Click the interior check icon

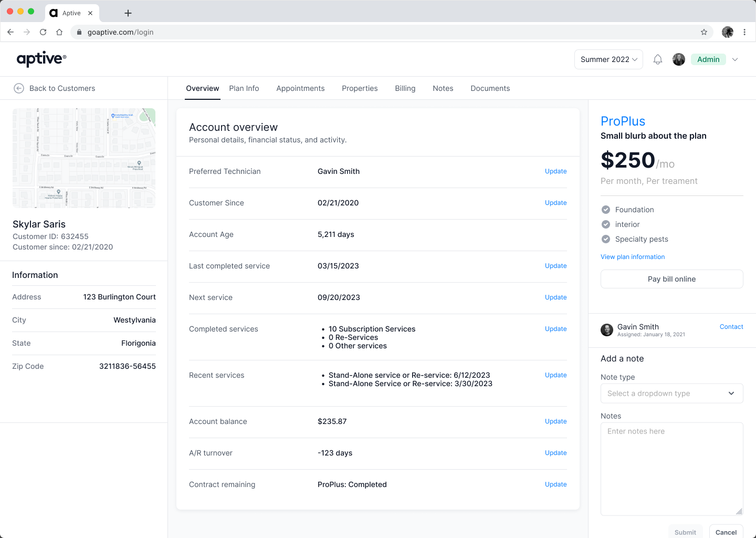(606, 224)
